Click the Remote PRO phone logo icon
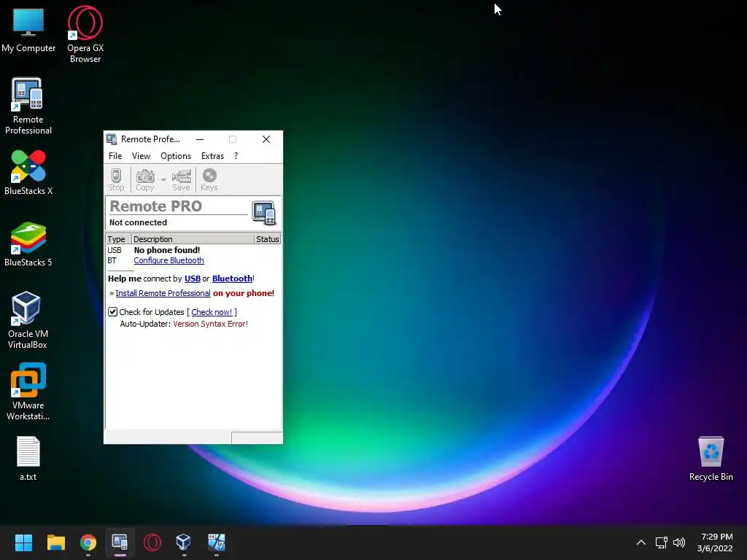The width and height of the screenshot is (747, 560). pyautogui.click(x=264, y=212)
